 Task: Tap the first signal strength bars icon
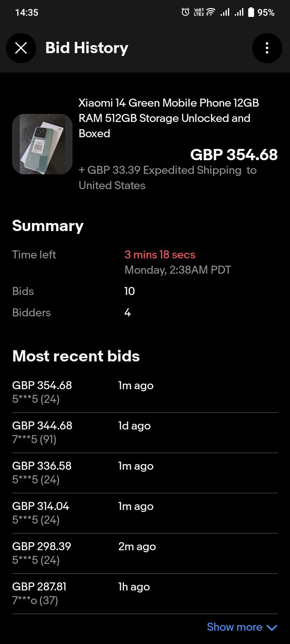coord(225,12)
